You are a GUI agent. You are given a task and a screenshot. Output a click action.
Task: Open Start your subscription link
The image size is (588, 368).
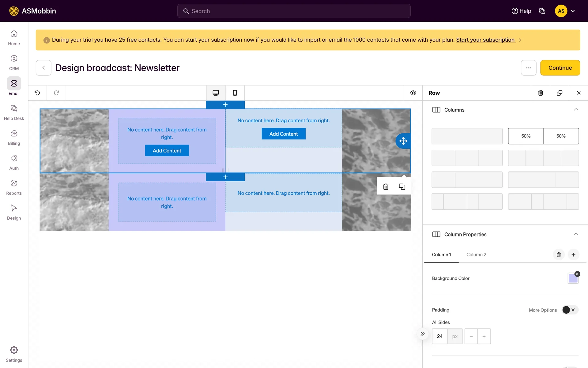(x=485, y=40)
